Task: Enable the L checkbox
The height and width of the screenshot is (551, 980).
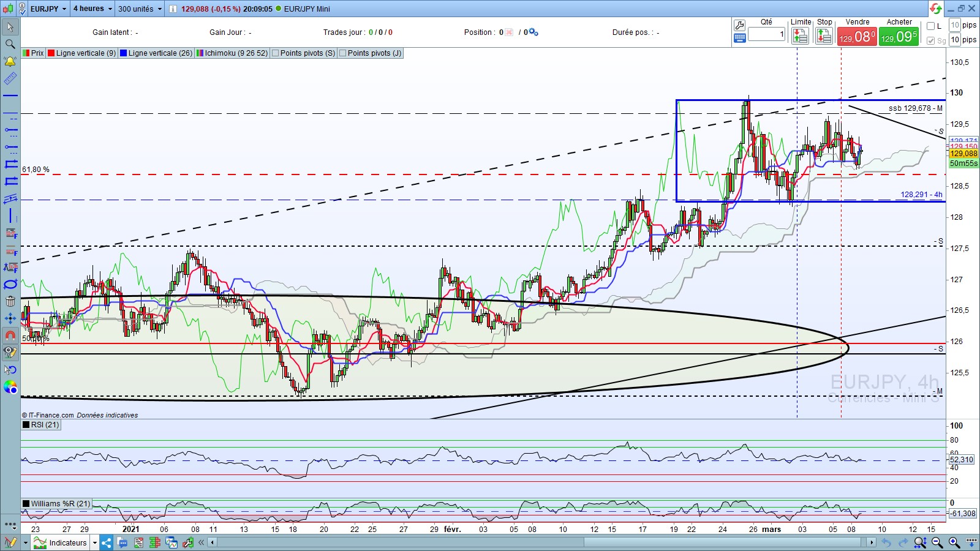Action: (x=931, y=26)
